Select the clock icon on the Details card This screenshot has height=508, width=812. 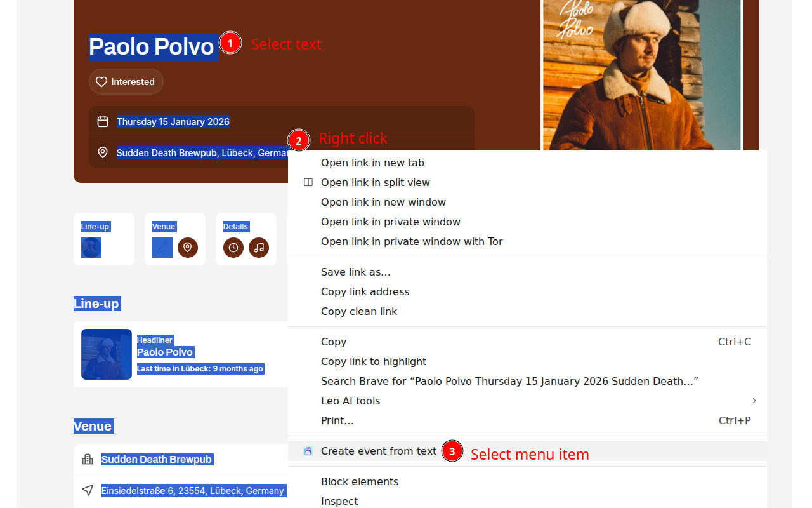[233, 248]
